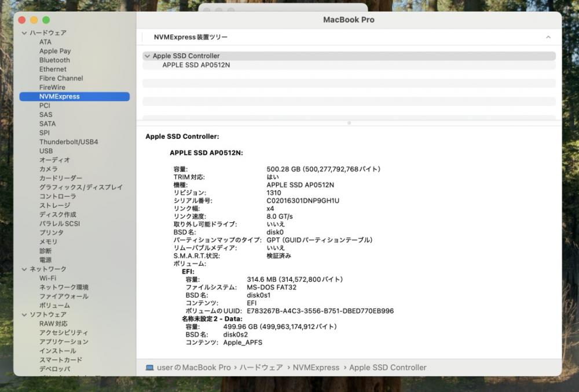Open ファイアウォール in the sidebar
The height and width of the screenshot is (392, 579).
(64, 296)
